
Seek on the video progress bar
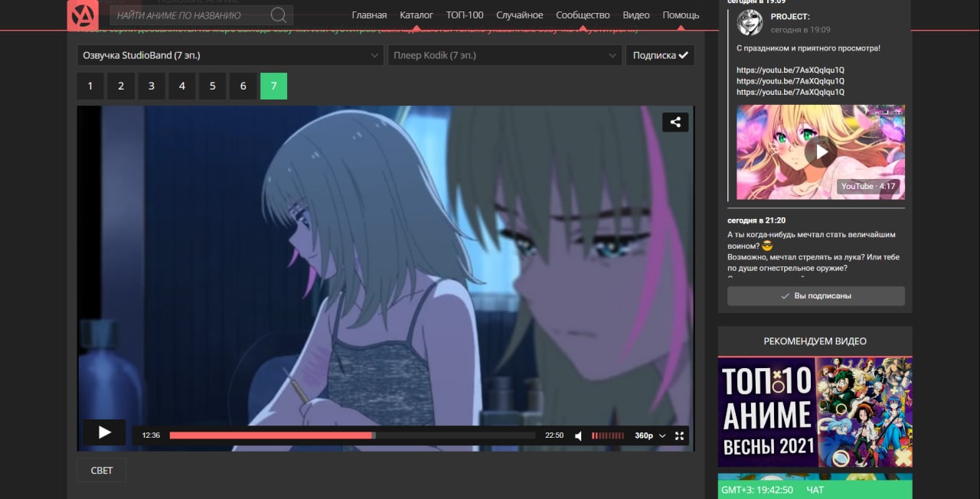[352, 435]
